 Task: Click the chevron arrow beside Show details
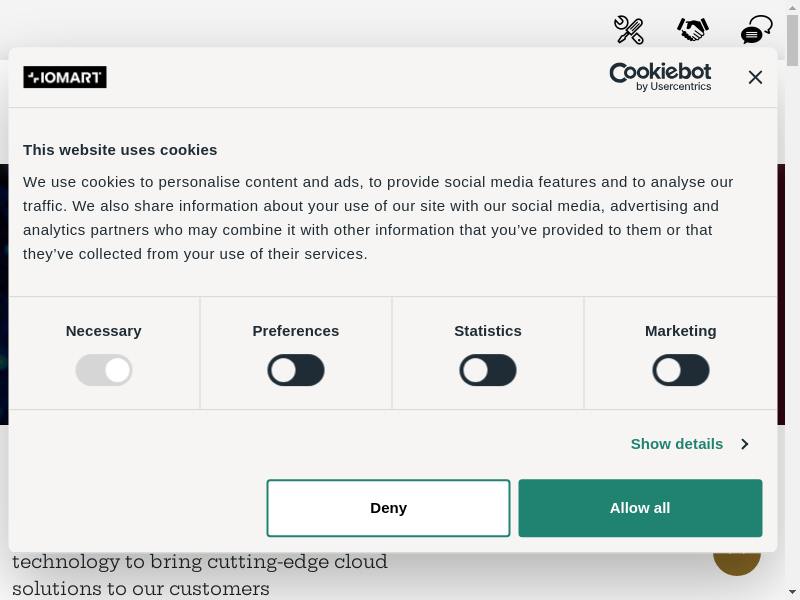coord(744,443)
